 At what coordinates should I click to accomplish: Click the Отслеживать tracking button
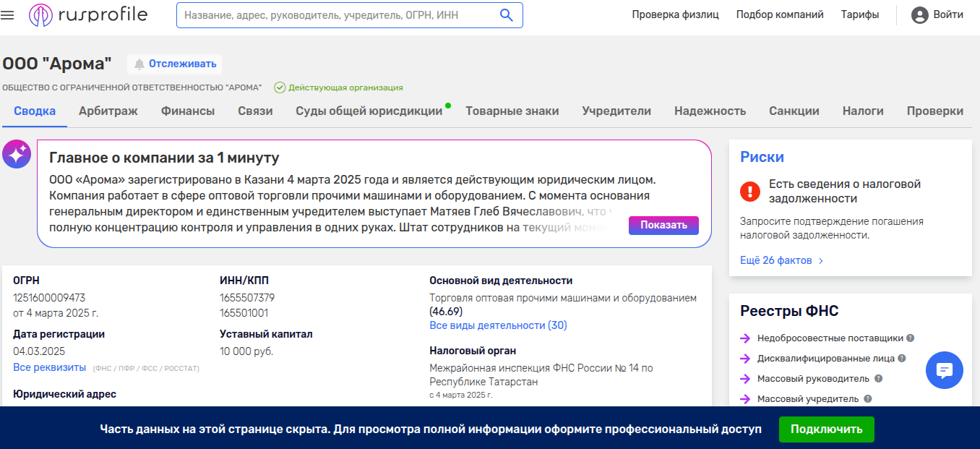click(175, 64)
